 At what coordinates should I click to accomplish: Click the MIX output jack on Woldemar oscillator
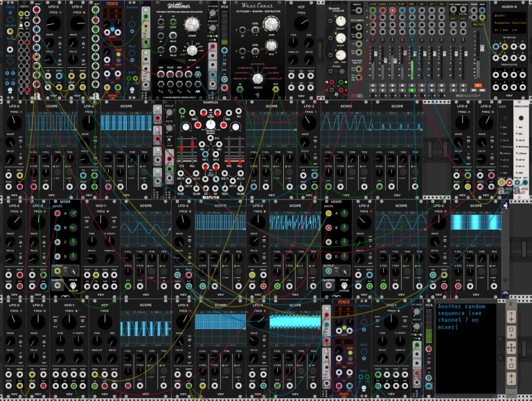click(198, 74)
